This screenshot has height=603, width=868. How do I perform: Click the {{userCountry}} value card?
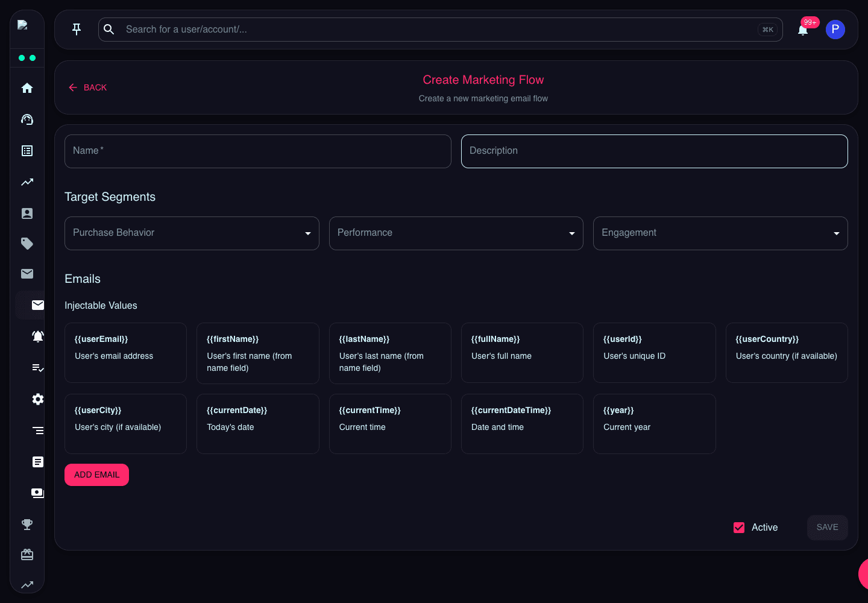[x=787, y=353]
